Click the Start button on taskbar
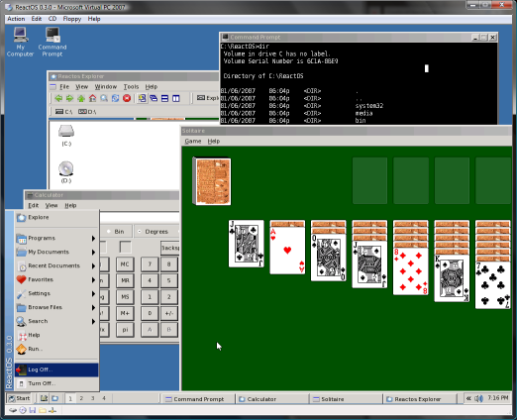The image size is (517, 420). [19, 398]
